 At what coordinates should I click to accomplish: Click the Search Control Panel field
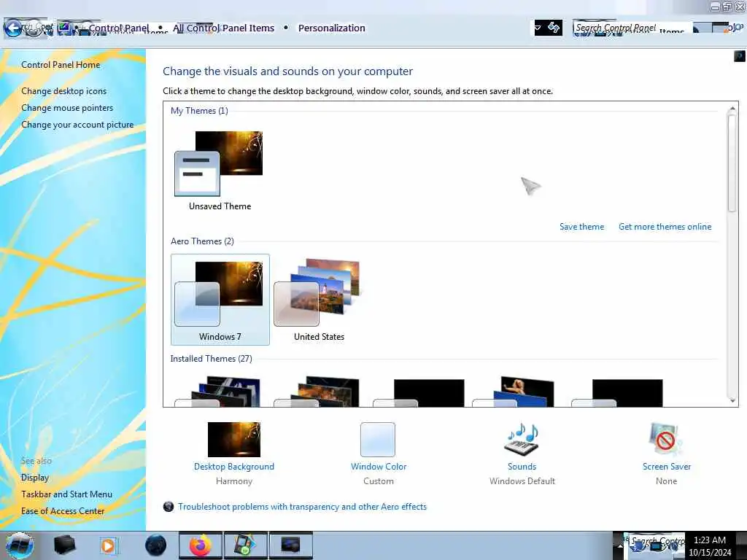tap(631, 28)
